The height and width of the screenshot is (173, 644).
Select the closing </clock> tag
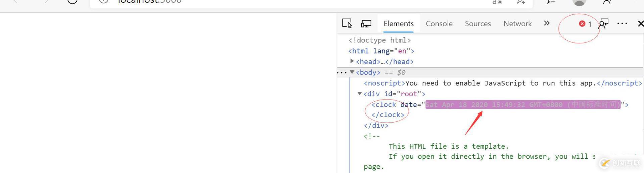(x=388, y=115)
